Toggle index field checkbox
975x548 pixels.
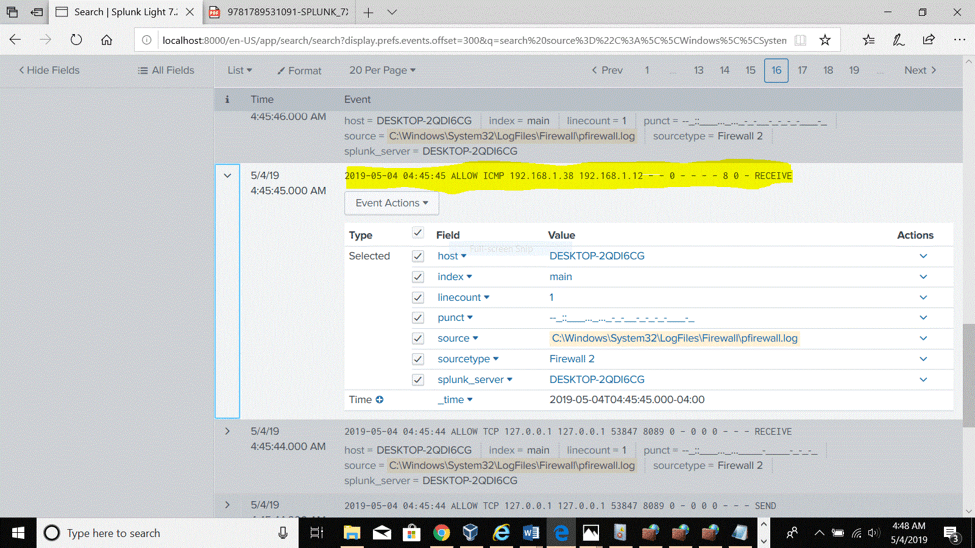418,277
